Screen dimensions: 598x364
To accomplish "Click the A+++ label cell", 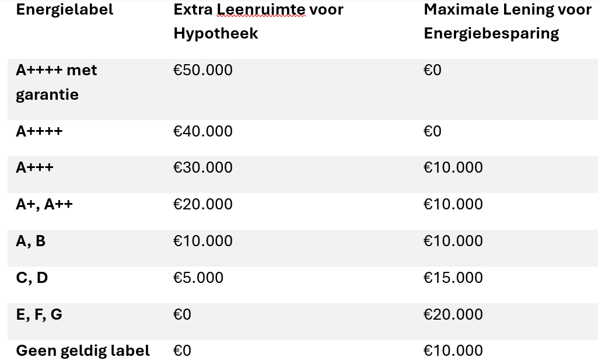I will tap(34, 167).
